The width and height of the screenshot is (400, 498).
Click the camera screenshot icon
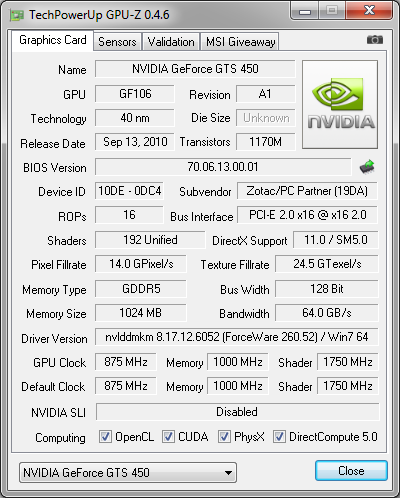point(375,40)
